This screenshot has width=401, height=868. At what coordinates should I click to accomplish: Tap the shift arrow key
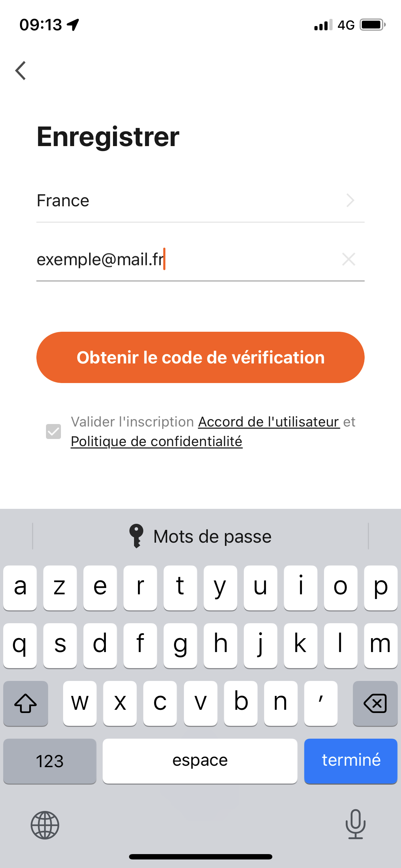[26, 703]
